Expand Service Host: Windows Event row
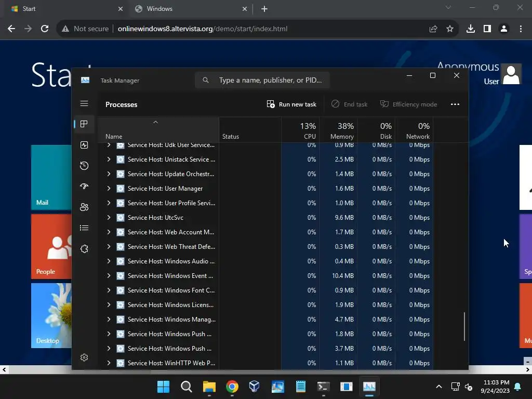 point(109,276)
